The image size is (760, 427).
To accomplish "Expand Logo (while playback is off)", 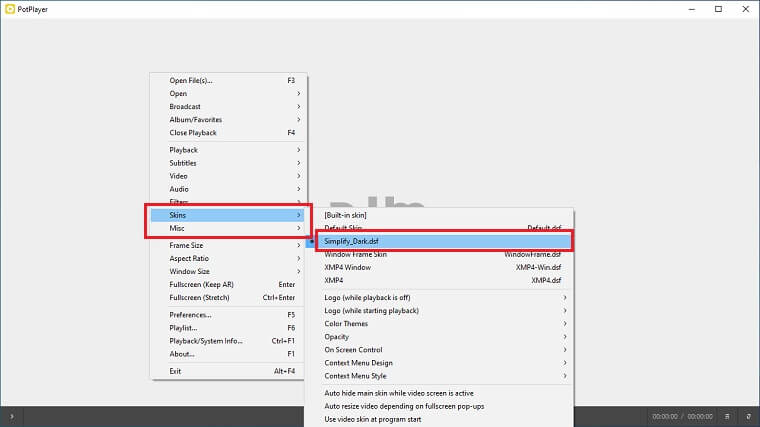I will pyautogui.click(x=439, y=298).
